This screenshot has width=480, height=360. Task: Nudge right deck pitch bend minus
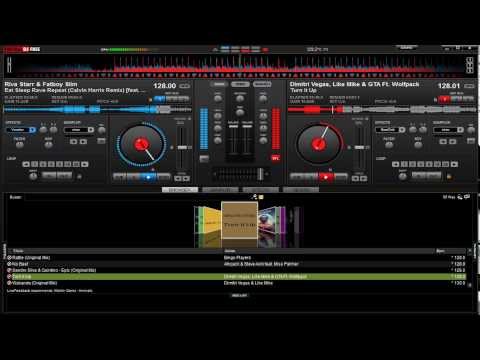coord(355,179)
